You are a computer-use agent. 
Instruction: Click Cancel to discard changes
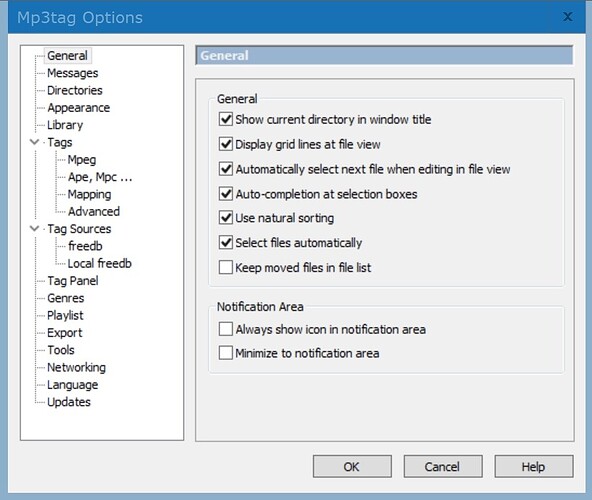(442, 466)
